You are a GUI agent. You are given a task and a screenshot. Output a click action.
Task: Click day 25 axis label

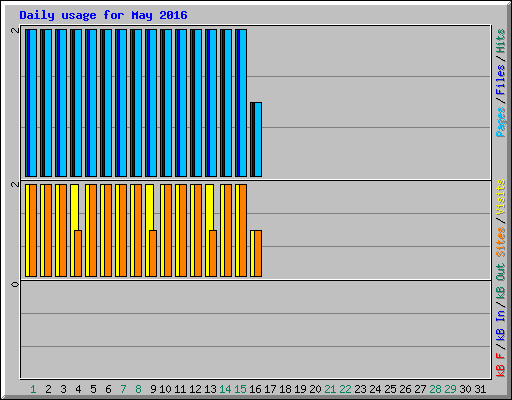pyautogui.click(x=390, y=389)
